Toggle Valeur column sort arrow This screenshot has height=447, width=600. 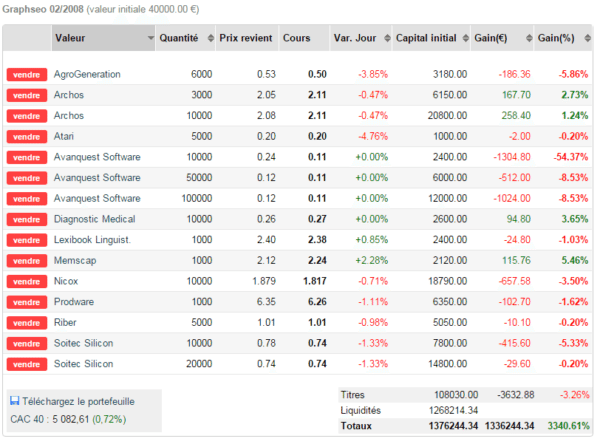click(x=151, y=38)
